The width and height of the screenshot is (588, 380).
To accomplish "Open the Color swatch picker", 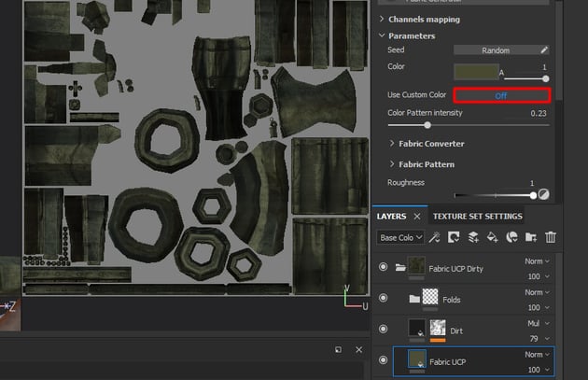I will point(475,71).
